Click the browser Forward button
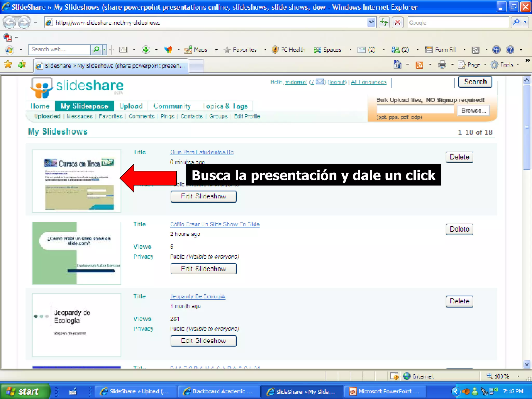Image resolution: width=532 pixels, height=399 pixels. point(24,22)
